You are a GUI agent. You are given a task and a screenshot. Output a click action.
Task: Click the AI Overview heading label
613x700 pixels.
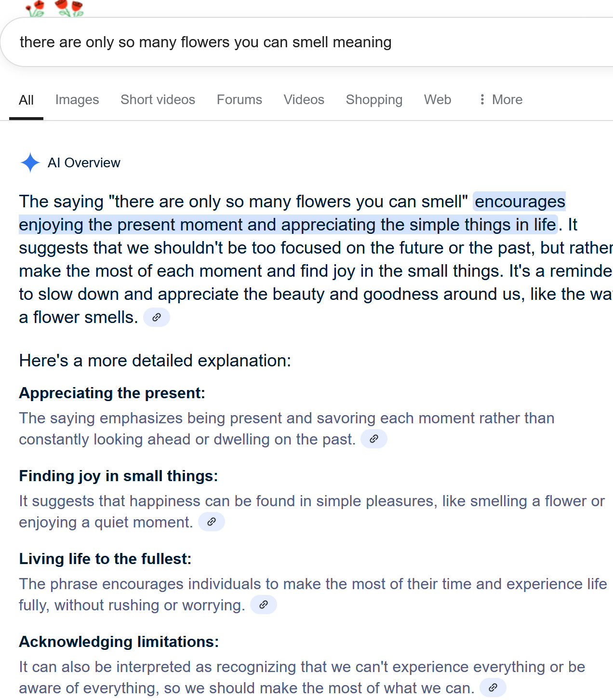[x=84, y=163]
